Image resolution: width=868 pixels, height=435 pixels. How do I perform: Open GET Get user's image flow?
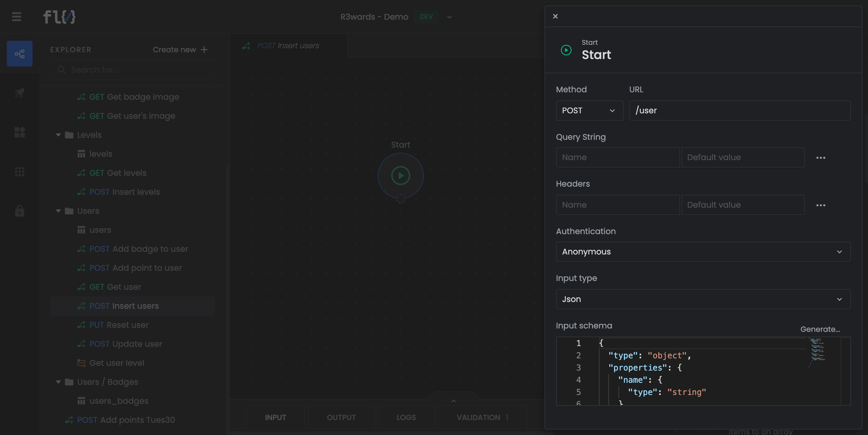126,116
